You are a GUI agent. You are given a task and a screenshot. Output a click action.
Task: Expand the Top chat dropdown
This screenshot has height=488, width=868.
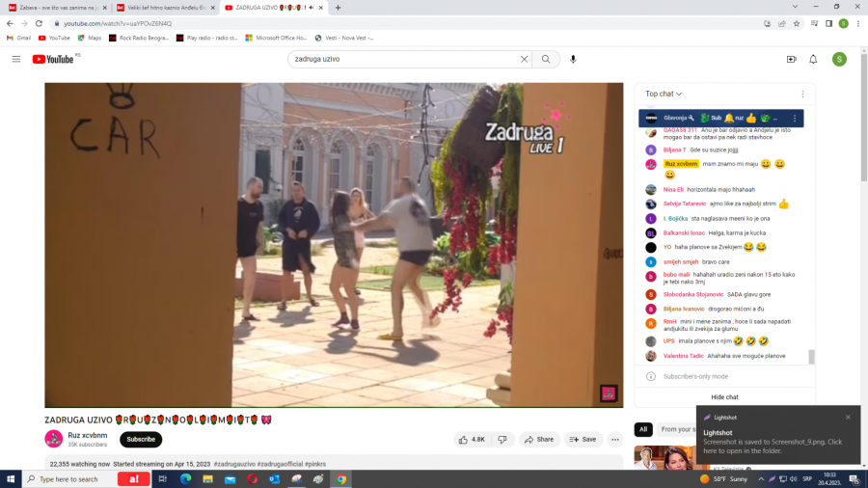tap(664, 94)
